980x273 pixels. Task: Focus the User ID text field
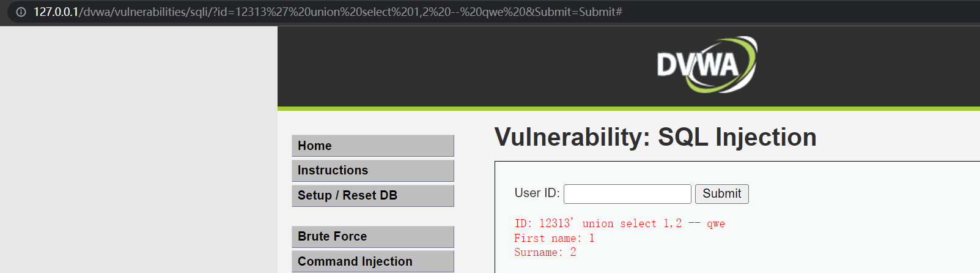click(627, 193)
